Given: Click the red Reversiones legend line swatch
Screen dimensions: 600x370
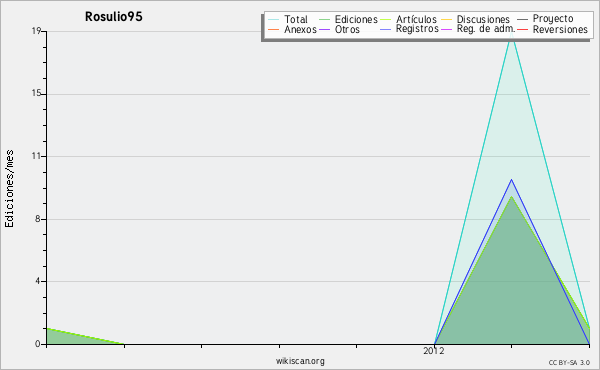Looking at the screenshot, I should (x=522, y=29).
